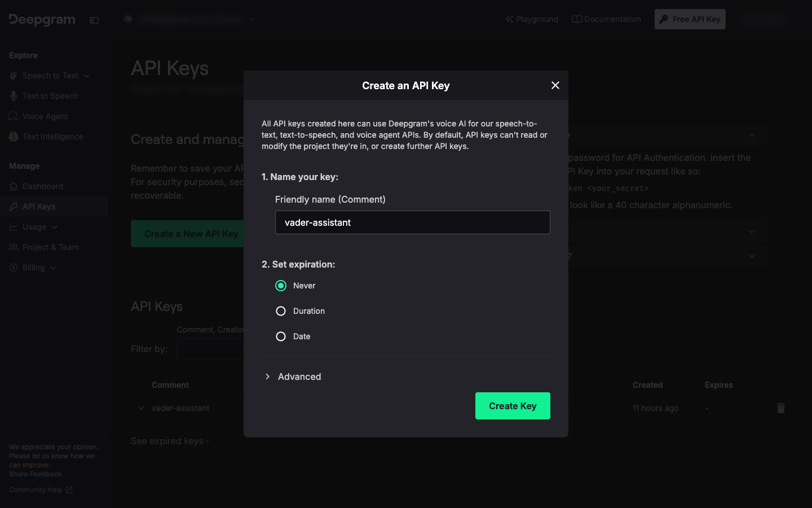Click the Comment column header
The image size is (812, 508).
tap(170, 385)
